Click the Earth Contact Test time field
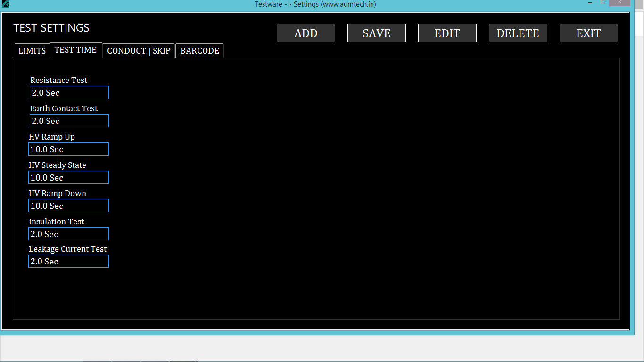The width and height of the screenshot is (644, 362). (69, 121)
